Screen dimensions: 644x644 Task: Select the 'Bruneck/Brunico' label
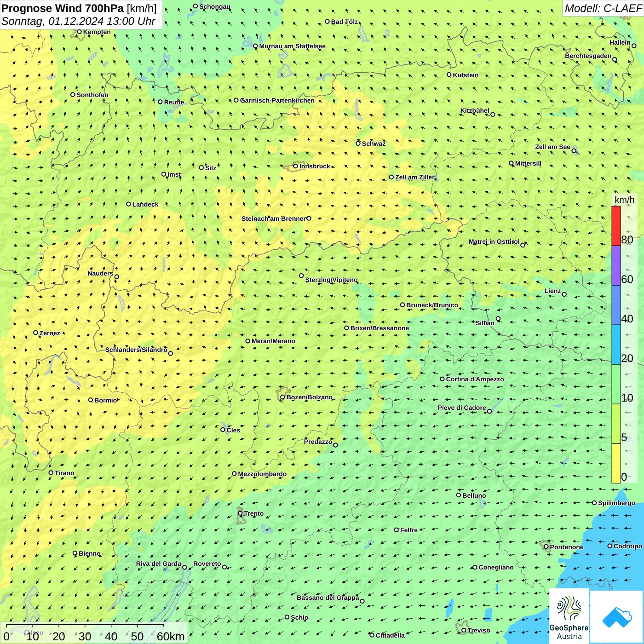pyautogui.click(x=432, y=305)
